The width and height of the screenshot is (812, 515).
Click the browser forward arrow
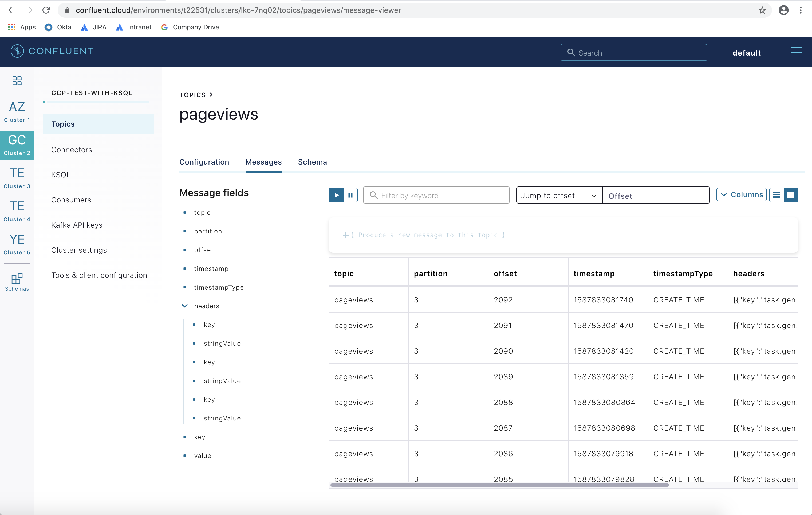[29, 10]
